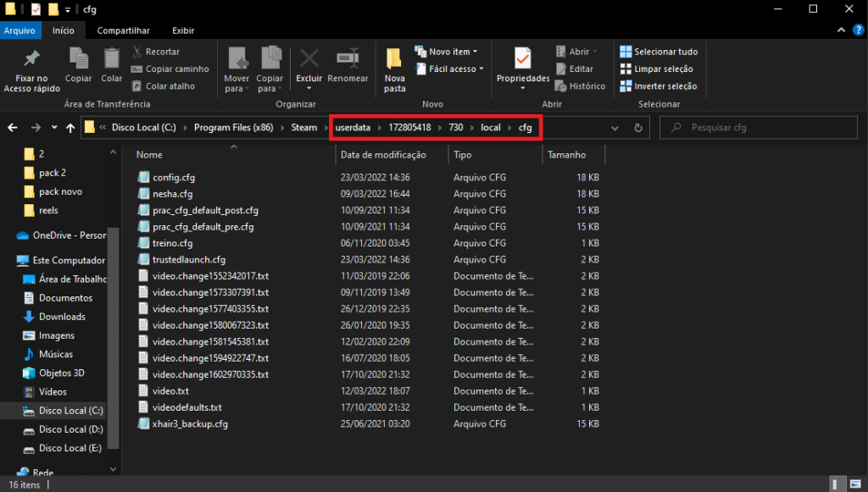Click the Fixar no Acesso rápido pin icon

pyautogui.click(x=31, y=59)
